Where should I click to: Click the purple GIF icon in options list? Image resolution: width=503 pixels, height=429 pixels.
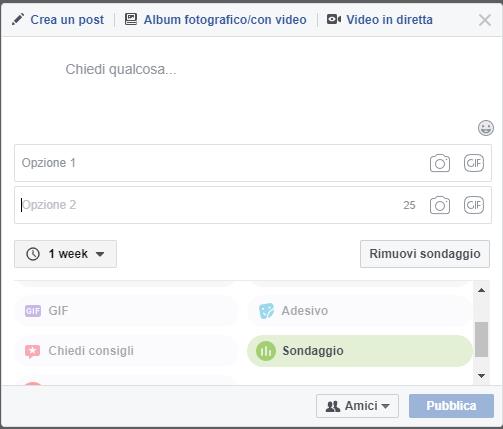tap(33, 311)
